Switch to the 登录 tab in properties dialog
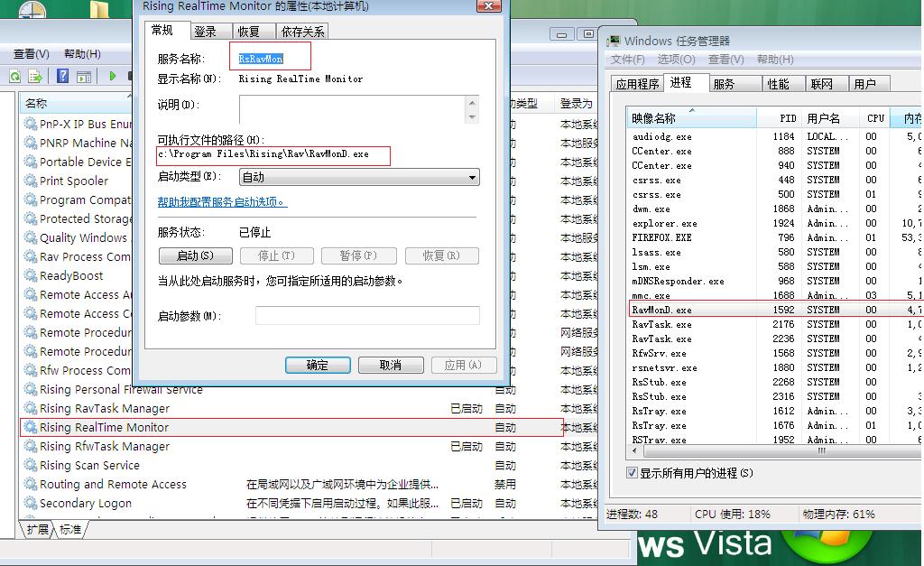The width and height of the screenshot is (924, 566). [211, 32]
